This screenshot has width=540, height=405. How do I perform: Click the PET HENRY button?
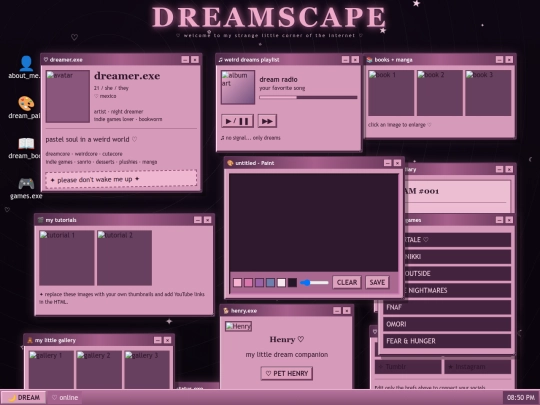click(287, 373)
